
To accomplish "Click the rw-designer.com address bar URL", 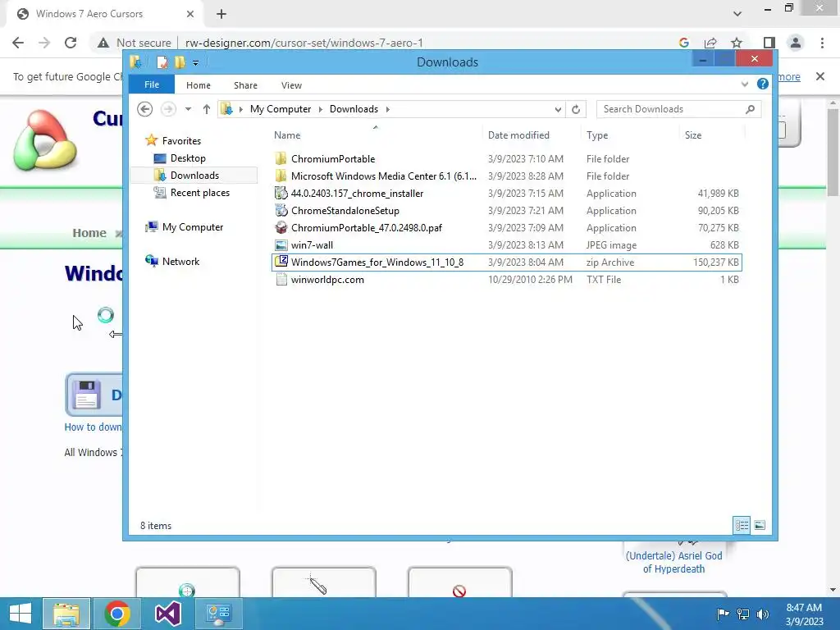I will (304, 43).
